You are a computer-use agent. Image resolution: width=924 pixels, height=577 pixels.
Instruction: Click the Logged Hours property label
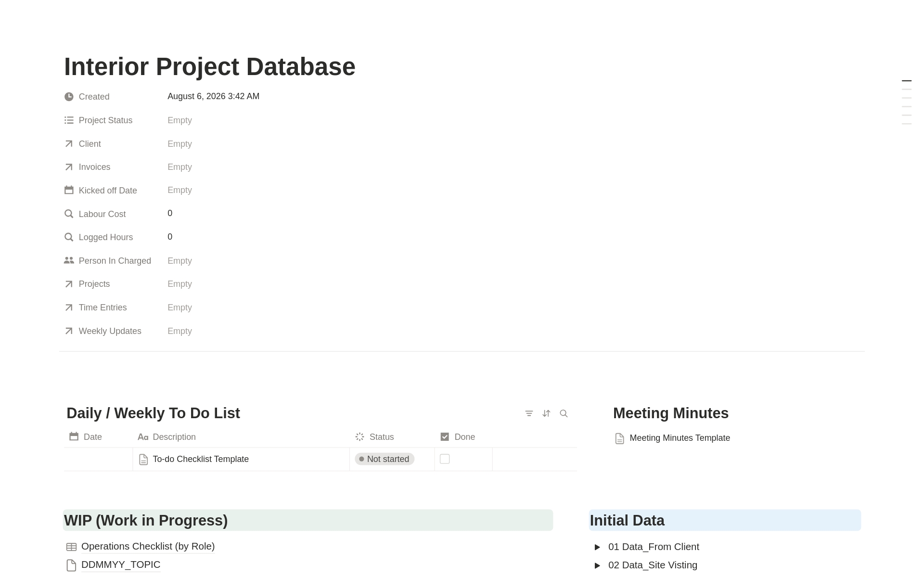106,237
